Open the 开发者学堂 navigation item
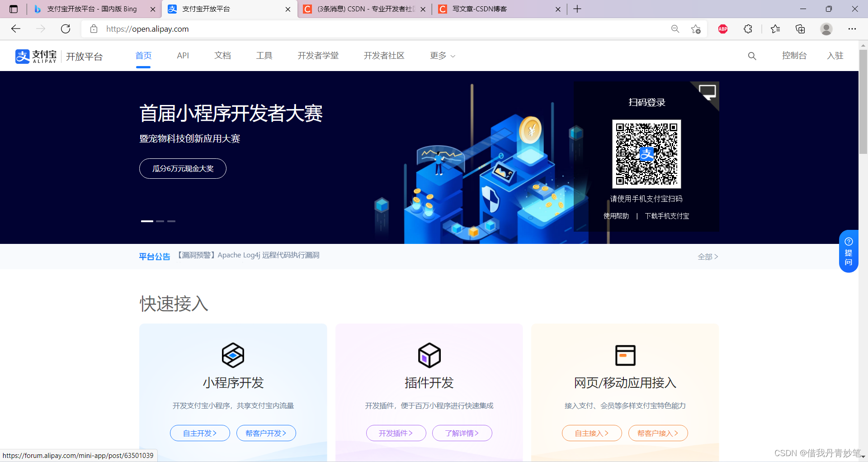 coord(318,56)
